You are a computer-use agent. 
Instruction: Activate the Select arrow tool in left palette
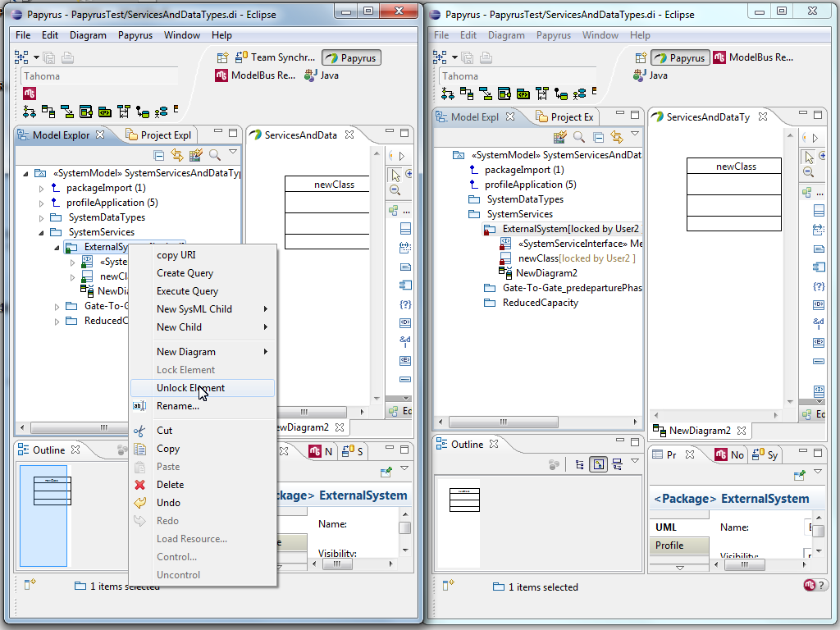[395, 175]
